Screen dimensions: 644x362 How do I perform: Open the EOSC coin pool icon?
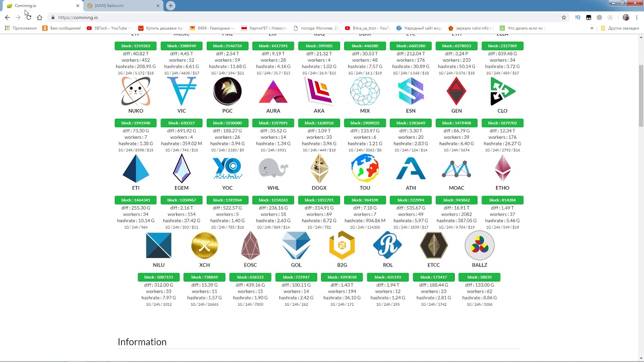(x=250, y=245)
